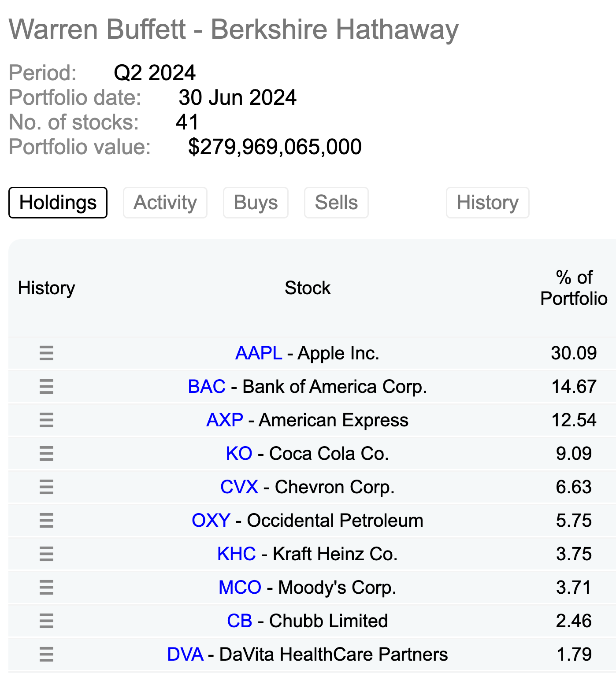Open history icon for Occidental Petroleum row
The width and height of the screenshot is (616, 673).
46,521
